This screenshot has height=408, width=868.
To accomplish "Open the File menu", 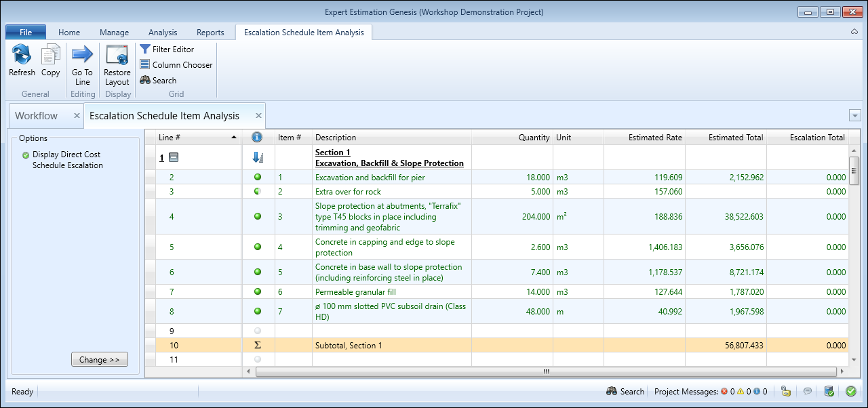I will tap(26, 33).
